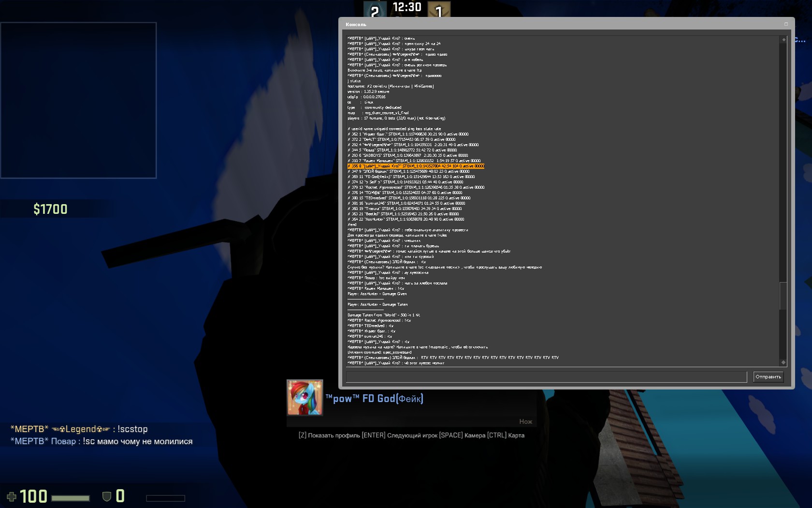This screenshot has height=508, width=812.
Task: Close the Консоль window
Action: tap(786, 24)
